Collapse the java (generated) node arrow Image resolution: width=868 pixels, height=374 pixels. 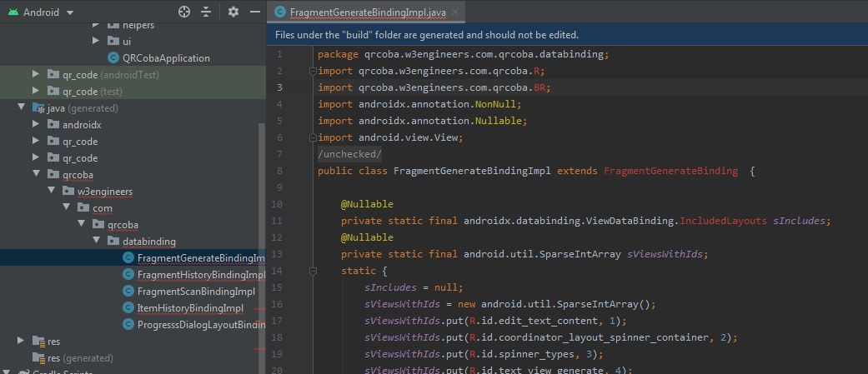[21, 107]
